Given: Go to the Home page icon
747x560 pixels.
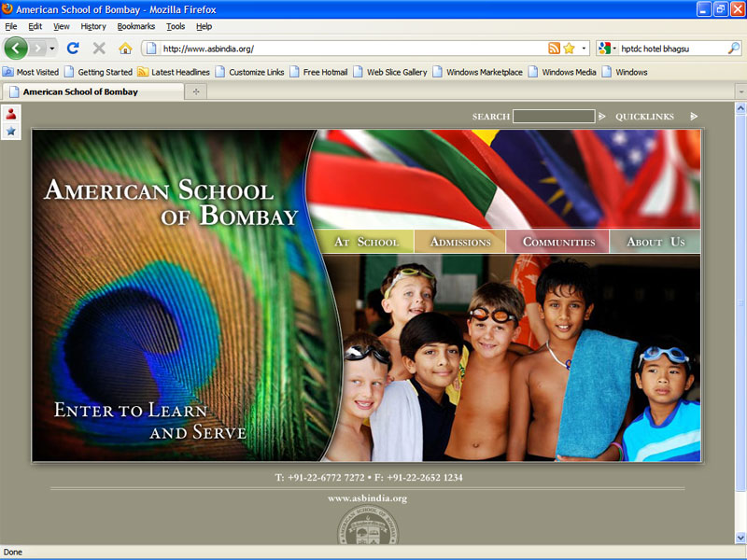Looking at the screenshot, I should tap(125, 49).
